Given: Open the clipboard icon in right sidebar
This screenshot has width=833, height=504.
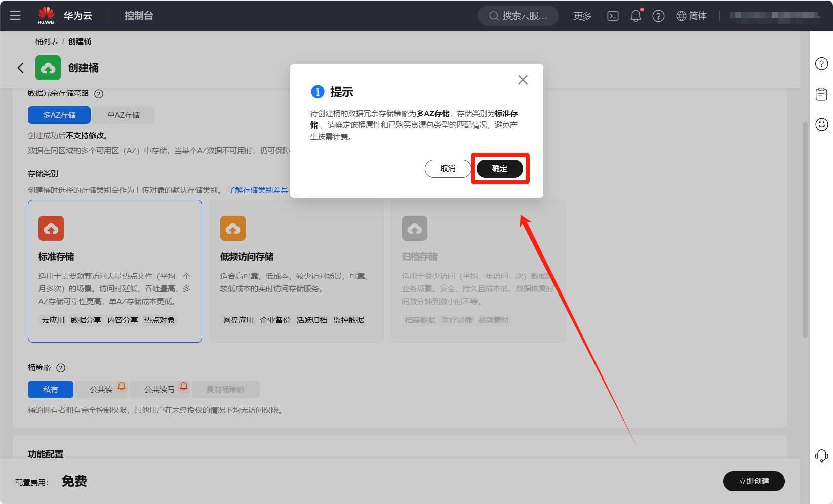Looking at the screenshot, I should [821, 94].
